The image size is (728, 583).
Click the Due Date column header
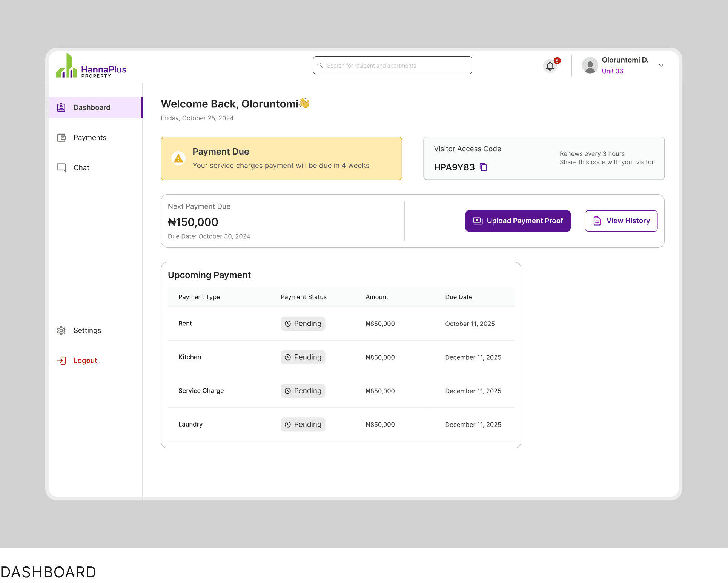pos(458,297)
